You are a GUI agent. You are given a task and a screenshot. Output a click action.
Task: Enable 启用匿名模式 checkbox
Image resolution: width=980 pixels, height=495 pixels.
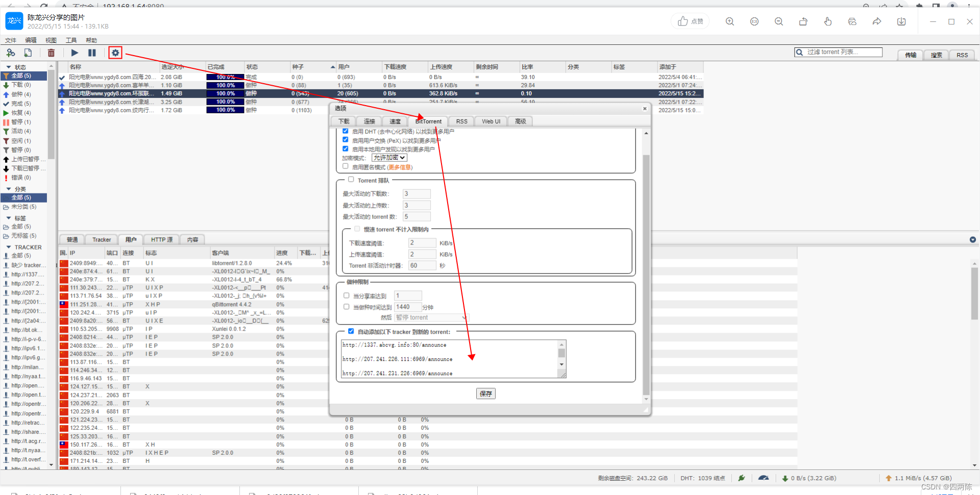(x=346, y=166)
